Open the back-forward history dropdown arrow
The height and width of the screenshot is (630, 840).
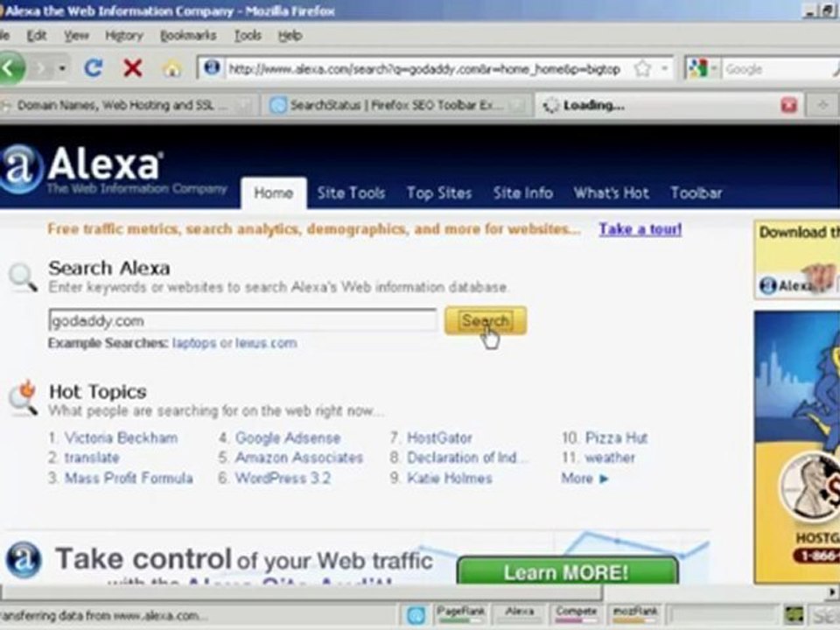pyautogui.click(x=62, y=68)
